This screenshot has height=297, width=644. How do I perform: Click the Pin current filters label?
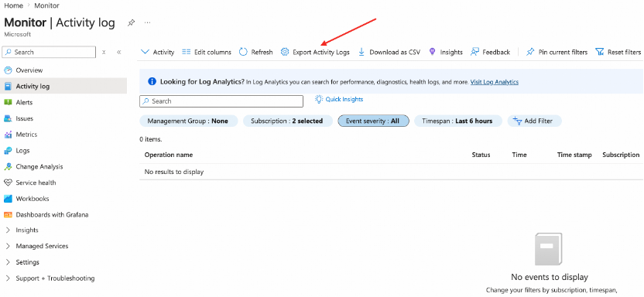pyautogui.click(x=563, y=52)
